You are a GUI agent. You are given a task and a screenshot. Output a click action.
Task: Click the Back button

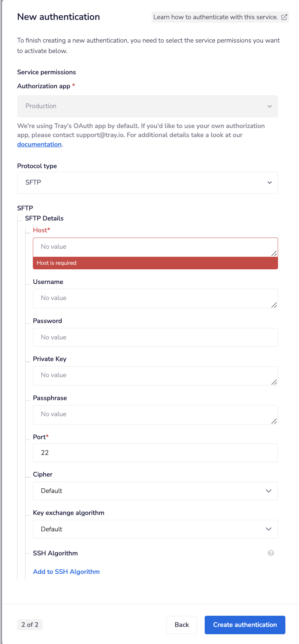pyautogui.click(x=182, y=625)
